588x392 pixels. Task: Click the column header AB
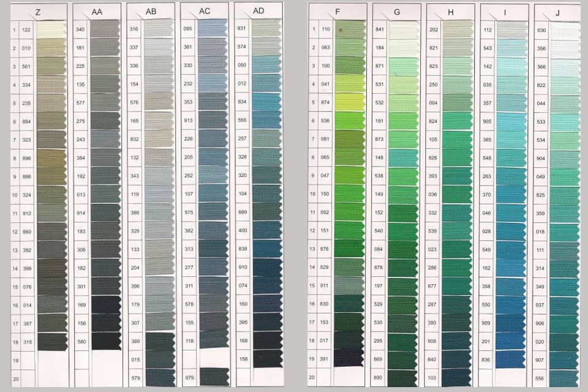click(x=151, y=12)
